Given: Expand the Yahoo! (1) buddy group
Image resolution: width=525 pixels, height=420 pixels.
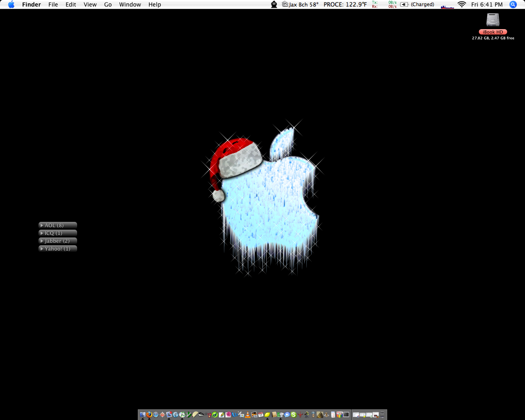Looking at the screenshot, I should [58, 249].
